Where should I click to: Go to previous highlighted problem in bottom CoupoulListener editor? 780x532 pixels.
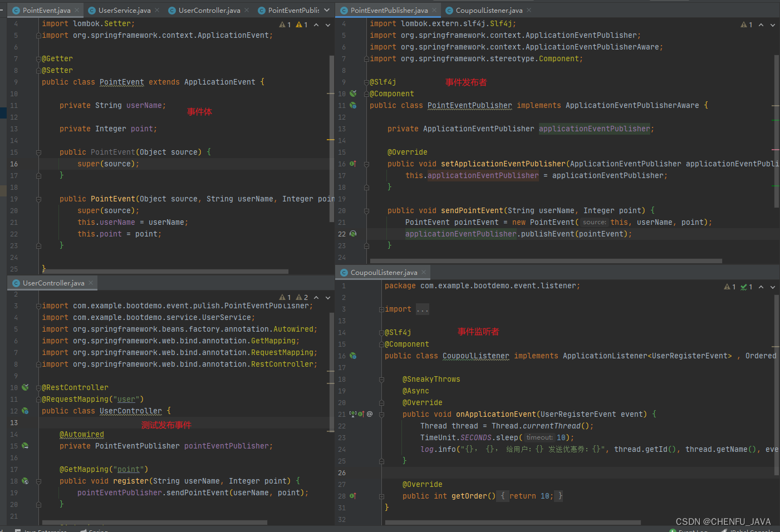click(x=761, y=287)
